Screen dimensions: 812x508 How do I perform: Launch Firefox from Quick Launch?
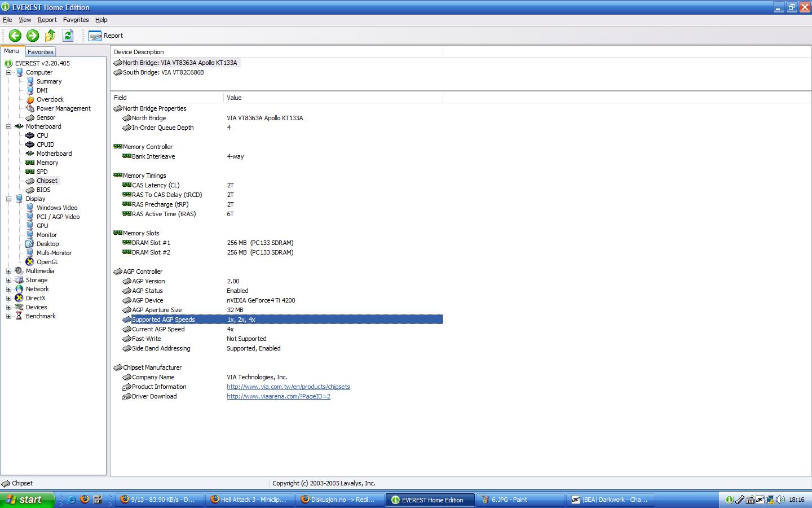(x=85, y=500)
